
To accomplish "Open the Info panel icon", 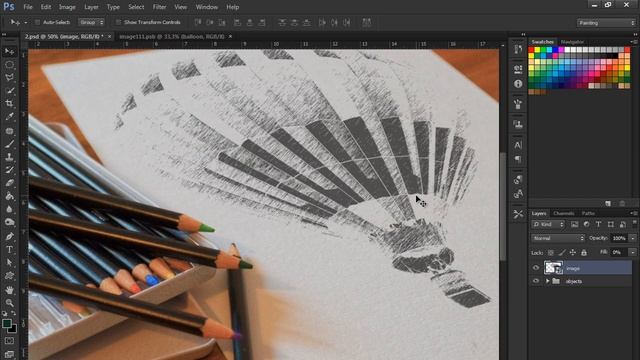I will click(x=518, y=84).
